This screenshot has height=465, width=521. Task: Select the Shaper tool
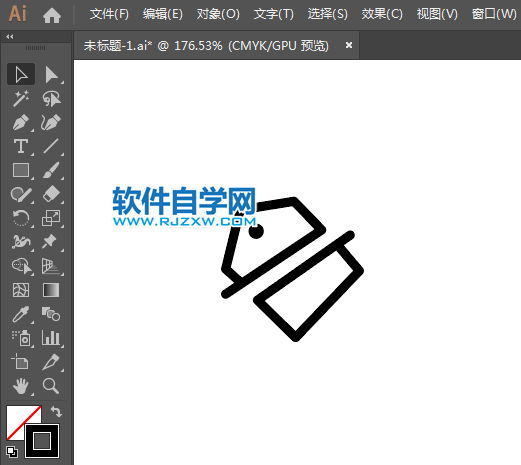21,194
